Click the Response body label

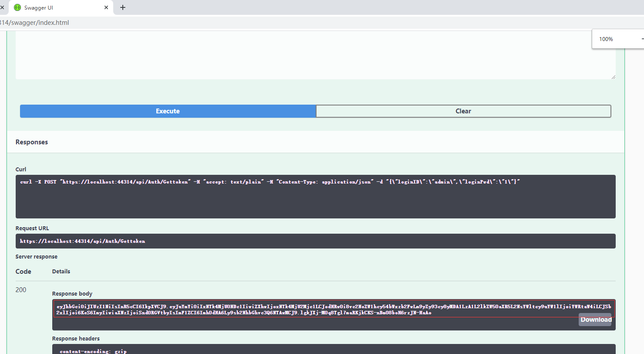tap(72, 294)
